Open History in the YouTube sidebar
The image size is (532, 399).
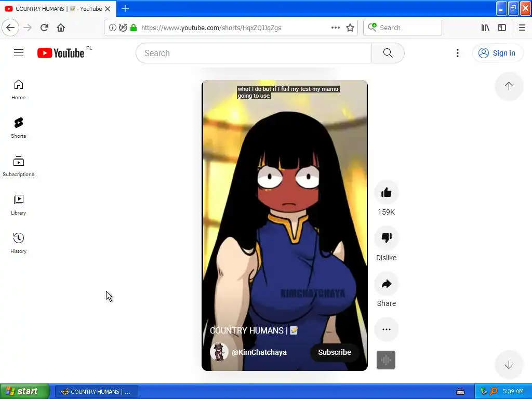coord(18,243)
